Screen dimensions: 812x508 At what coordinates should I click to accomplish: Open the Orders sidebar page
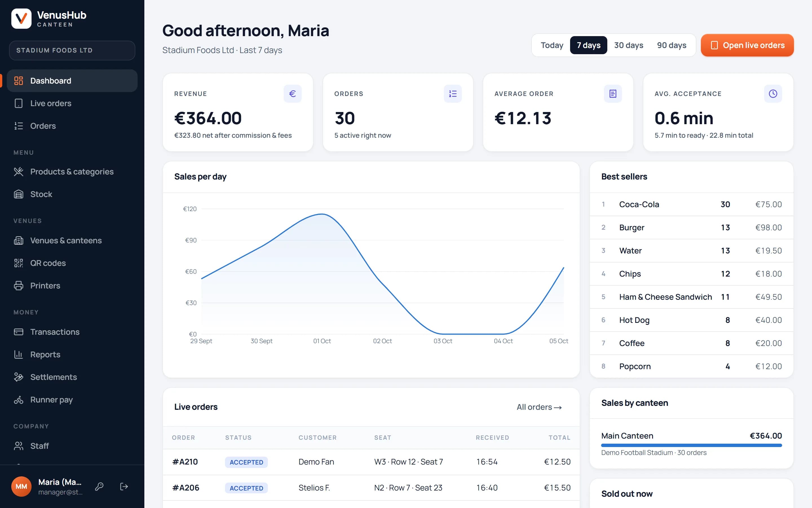(72, 126)
